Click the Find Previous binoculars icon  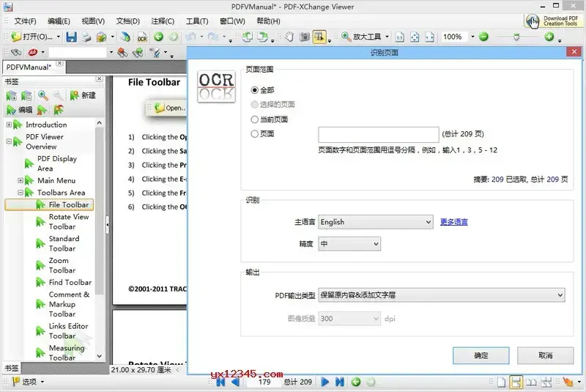pos(122,53)
